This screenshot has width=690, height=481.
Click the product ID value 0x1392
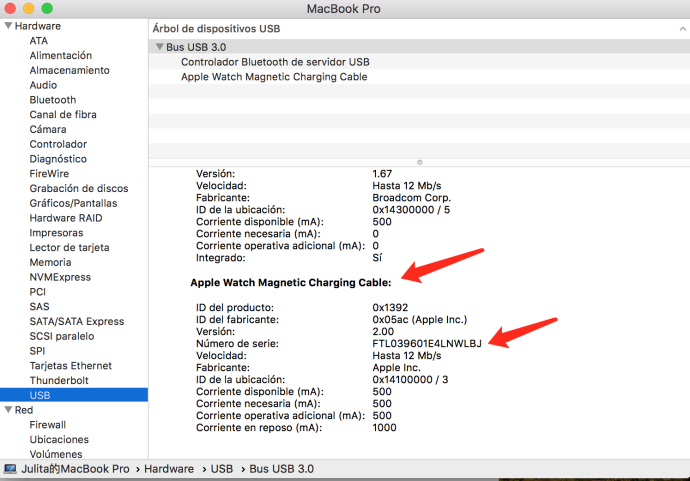(x=390, y=307)
